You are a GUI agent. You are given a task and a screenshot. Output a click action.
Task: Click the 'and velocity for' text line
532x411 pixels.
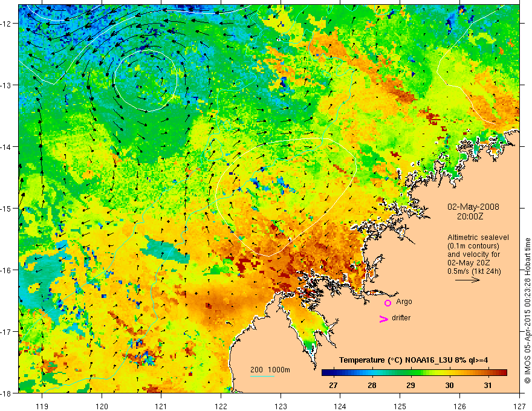point(473,254)
